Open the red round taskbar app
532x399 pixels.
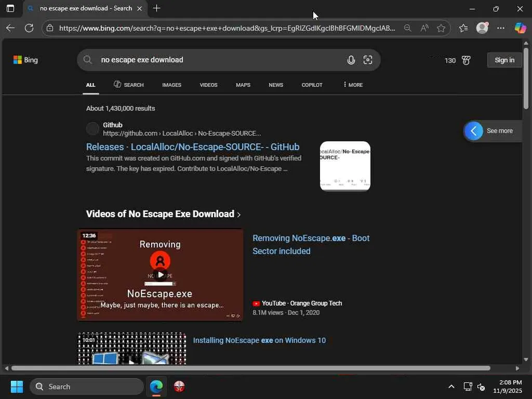(x=179, y=387)
